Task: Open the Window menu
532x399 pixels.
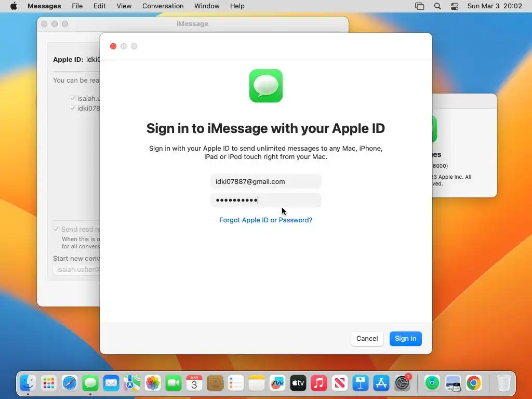Action: (207, 6)
